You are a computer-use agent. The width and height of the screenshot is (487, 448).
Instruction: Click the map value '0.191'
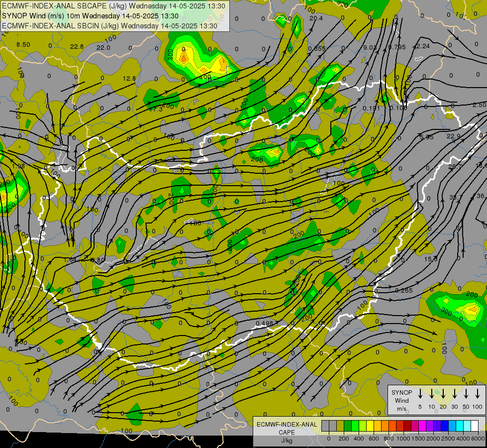tap(371, 108)
